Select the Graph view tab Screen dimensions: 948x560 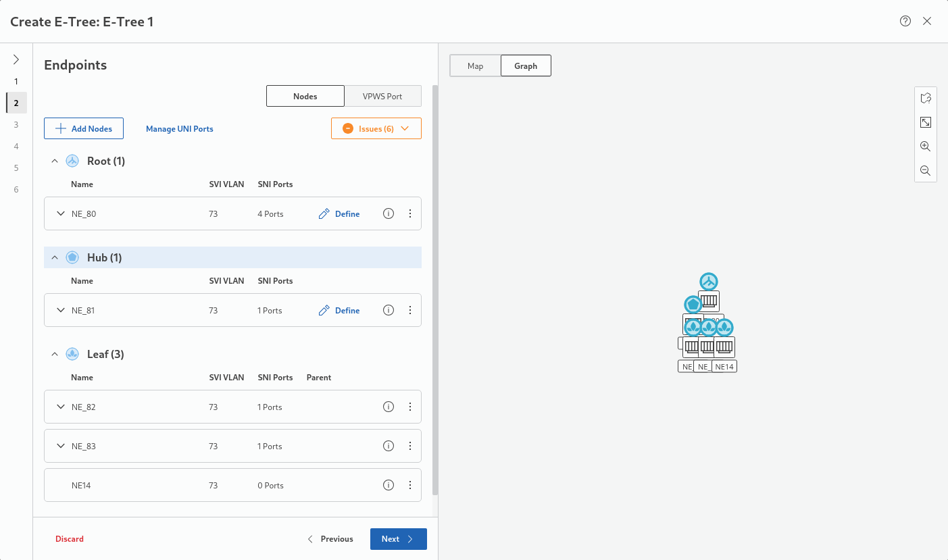526,66
